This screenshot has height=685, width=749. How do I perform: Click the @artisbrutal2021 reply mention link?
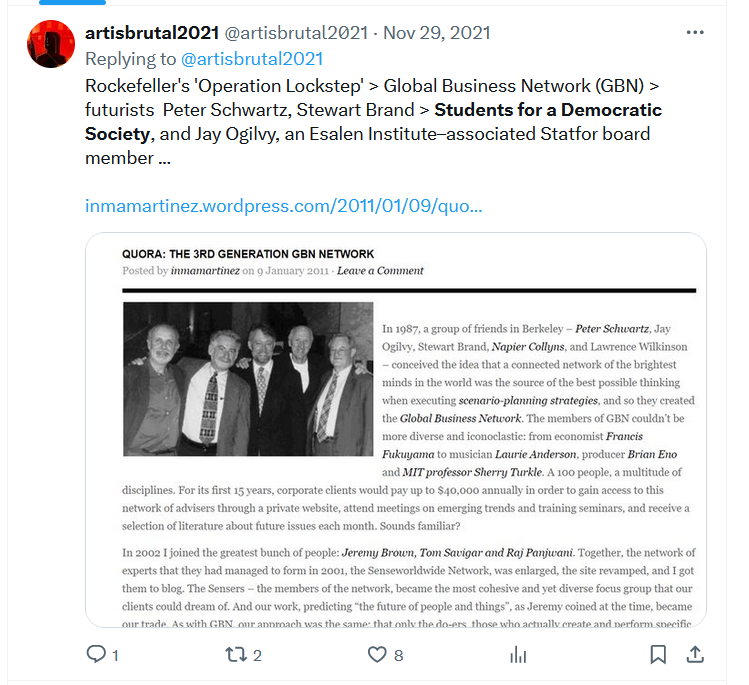click(252, 59)
